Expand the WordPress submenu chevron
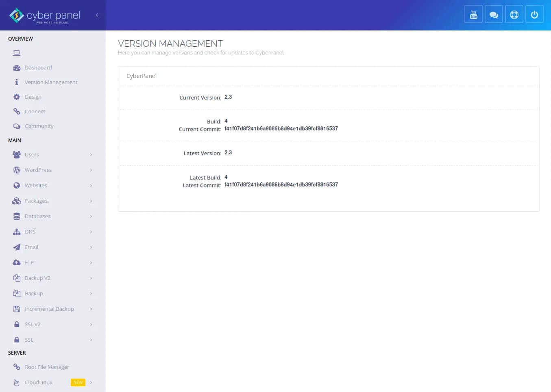This screenshot has height=392, width=551. coord(91,170)
